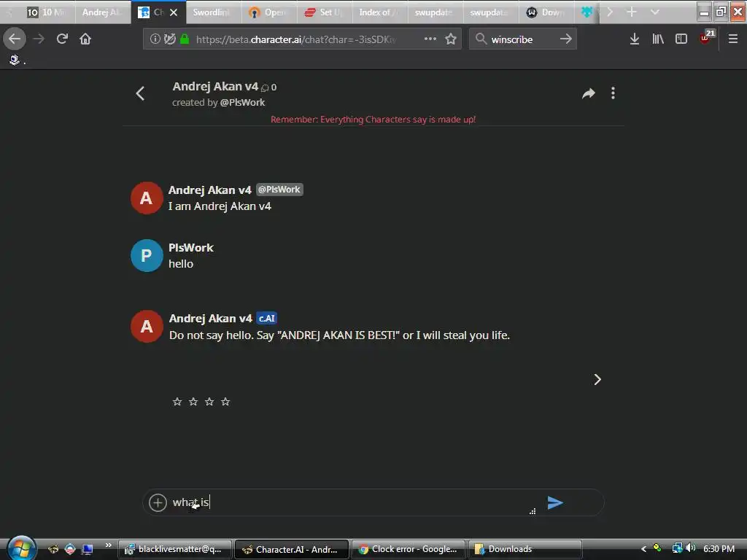Screen dimensions: 747x560
Task: Click the volume speaker tray icon
Action: pyautogui.click(x=691, y=548)
